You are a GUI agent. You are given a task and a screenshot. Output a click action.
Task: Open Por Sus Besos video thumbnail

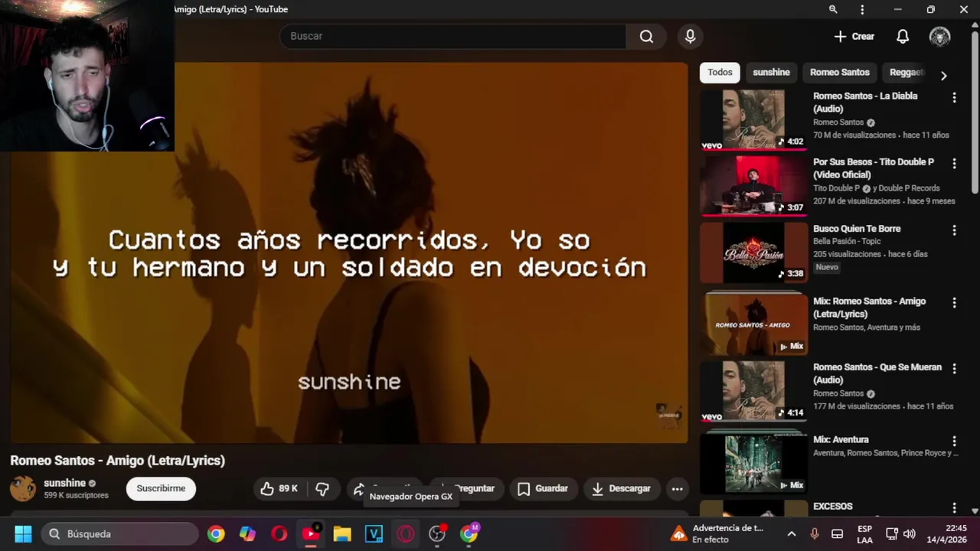[x=753, y=185]
